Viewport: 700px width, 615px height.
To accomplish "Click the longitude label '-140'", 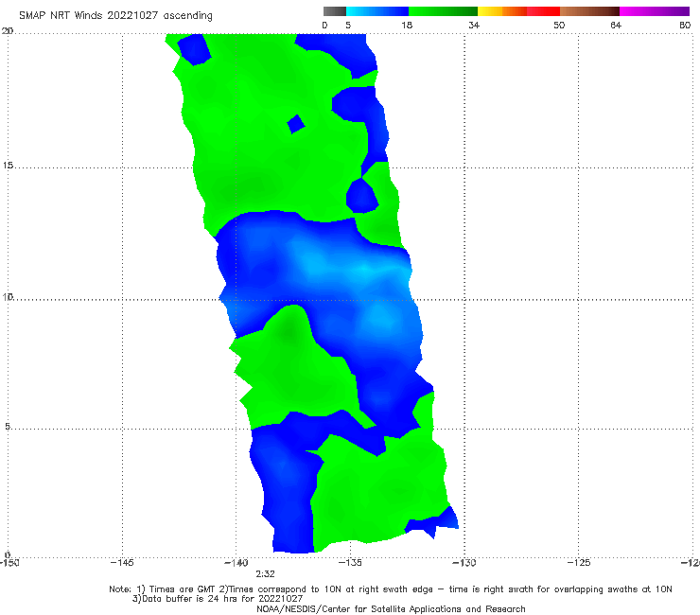I will coord(236,562).
